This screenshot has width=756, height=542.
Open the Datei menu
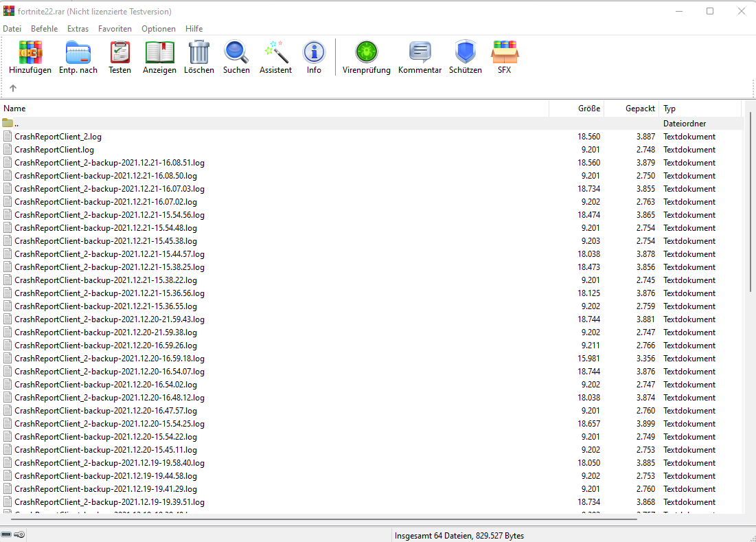[x=12, y=28]
